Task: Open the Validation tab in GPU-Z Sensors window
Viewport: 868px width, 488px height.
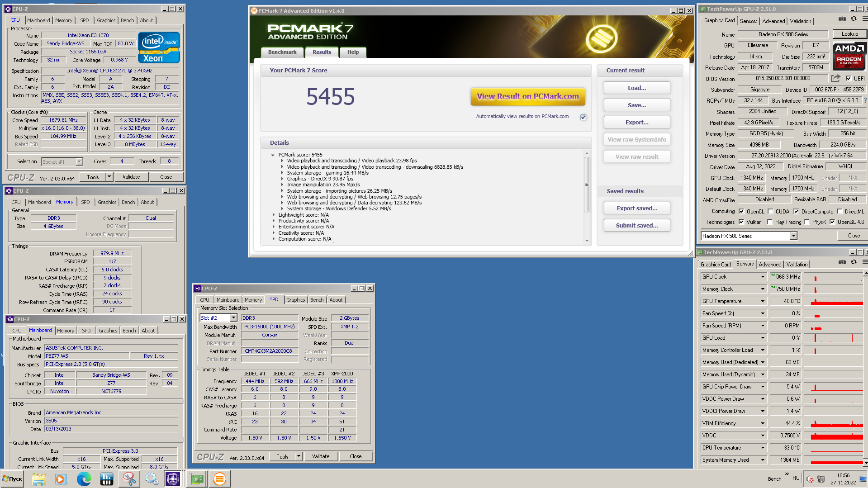Action: [797, 265]
